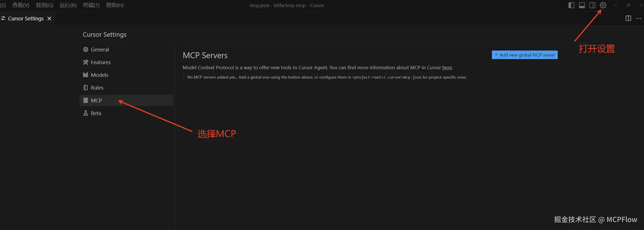Minimize the Cursor window
The height and width of the screenshot is (230, 644).
[616, 5]
